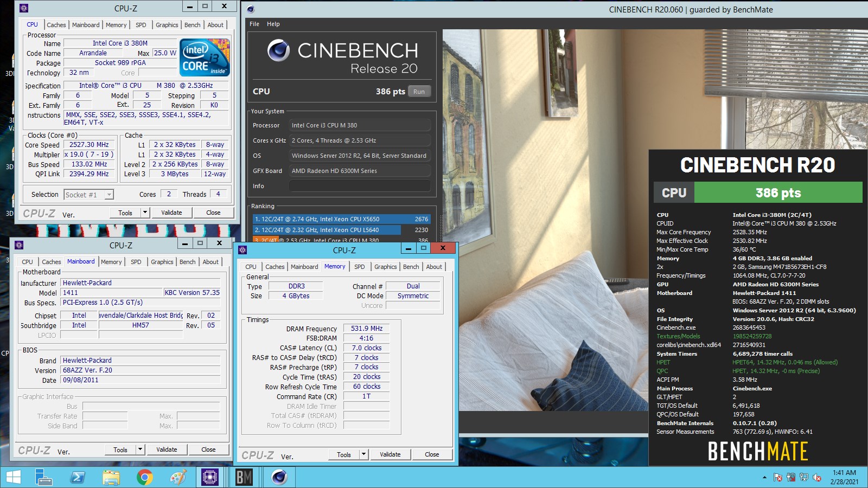This screenshot has height=488, width=868.
Task: Click the DRAM Frequency value 531.9 MHz
Action: point(366,329)
